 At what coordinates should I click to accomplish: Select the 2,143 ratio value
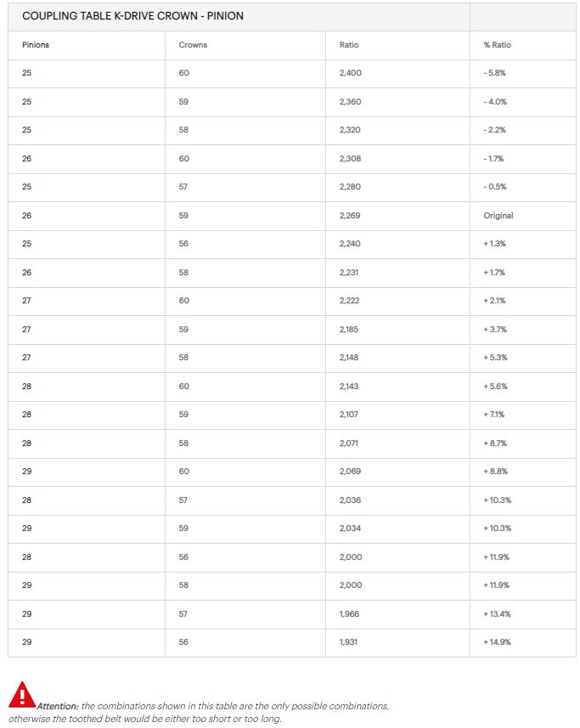coord(350,387)
